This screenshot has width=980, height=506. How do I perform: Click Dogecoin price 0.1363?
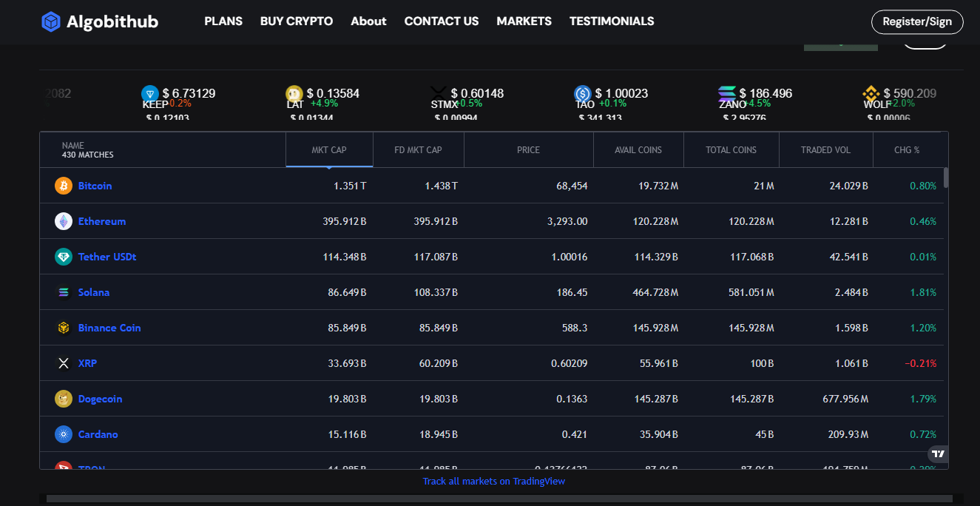[x=572, y=399]
